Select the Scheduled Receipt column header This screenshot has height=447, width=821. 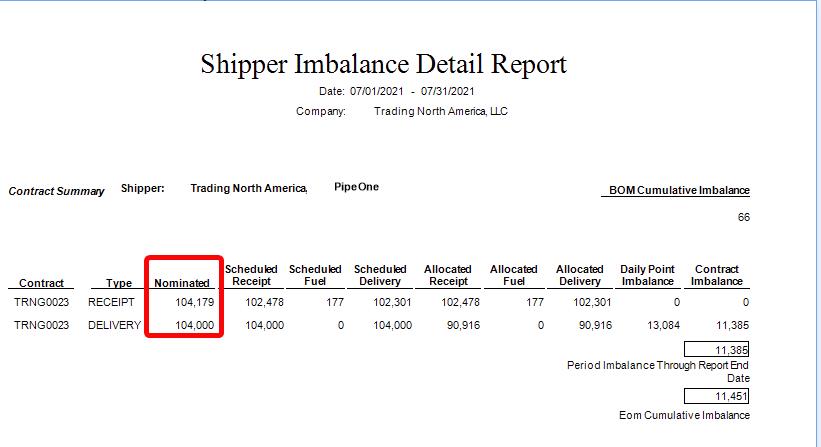(251, 275)
